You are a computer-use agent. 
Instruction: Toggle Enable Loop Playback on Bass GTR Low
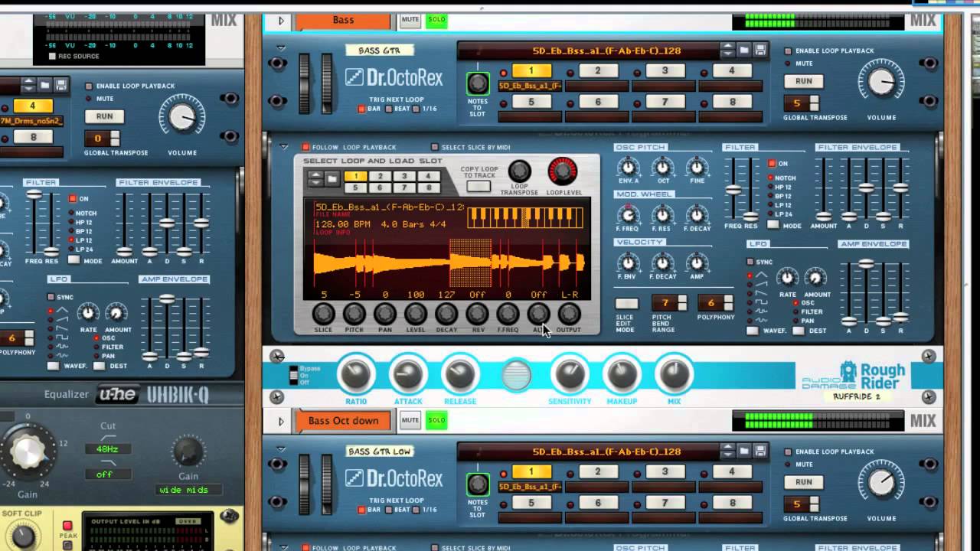coord(788,452)
